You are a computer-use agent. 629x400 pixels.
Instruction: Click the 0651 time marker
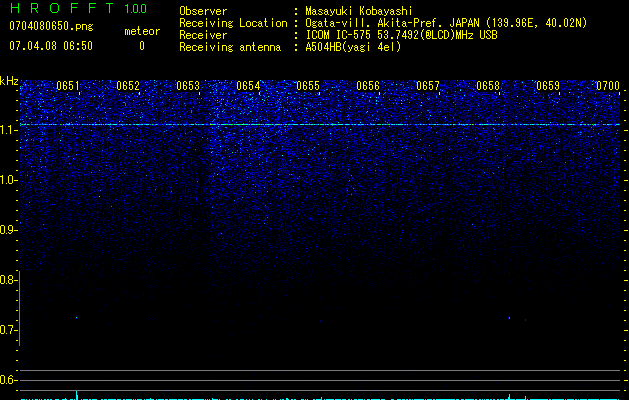[x=68, y=86]
